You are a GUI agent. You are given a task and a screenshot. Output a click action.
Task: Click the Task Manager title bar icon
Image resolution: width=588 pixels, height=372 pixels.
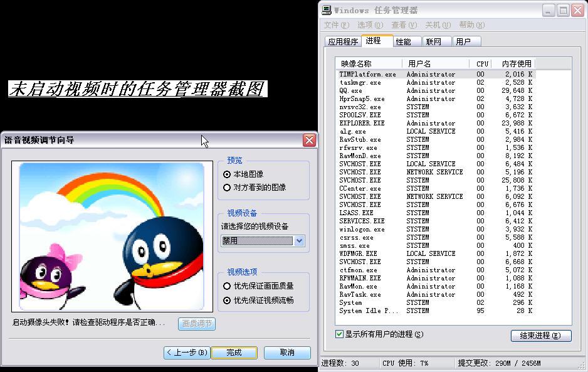[x=327, y=10]
